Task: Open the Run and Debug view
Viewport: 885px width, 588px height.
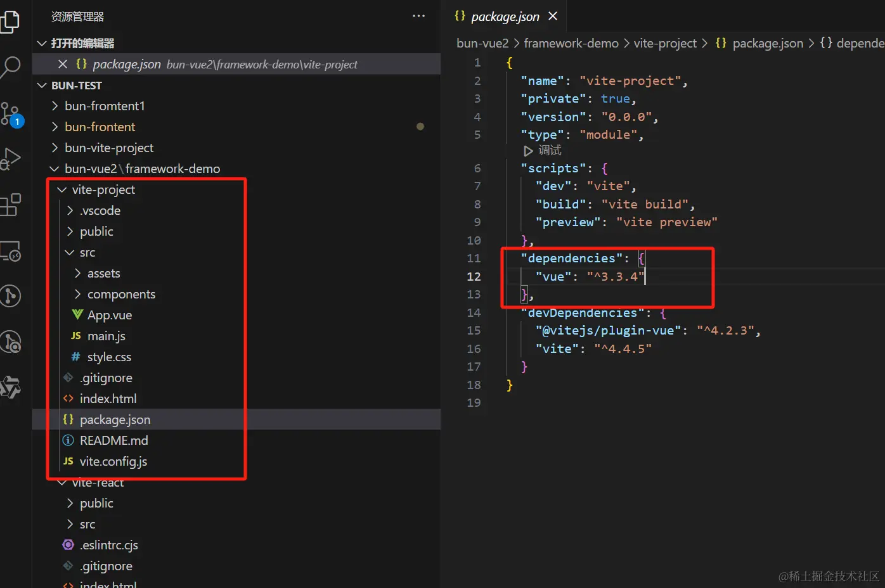Action: coord(10,159)
